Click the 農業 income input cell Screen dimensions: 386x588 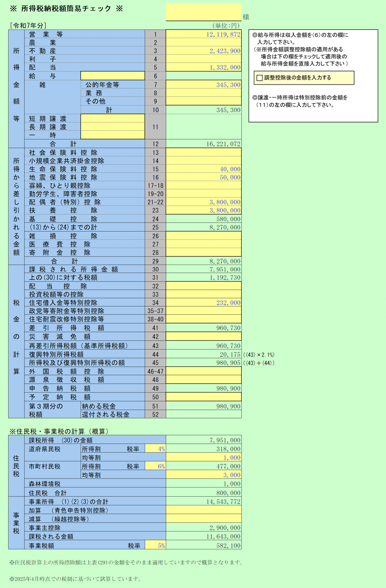(204, 43)
